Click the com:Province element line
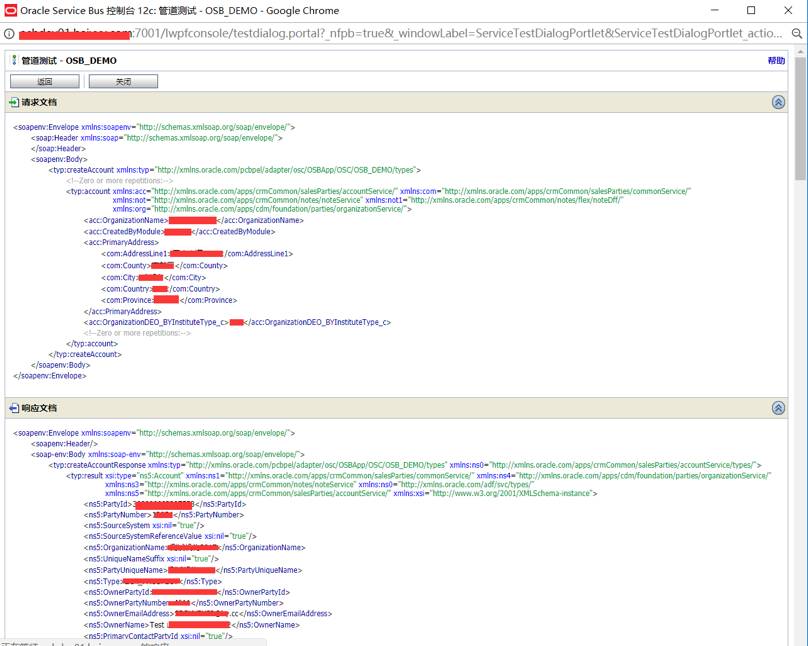The image size is (808, 646). pyautogui.click(x=169, y=300)
